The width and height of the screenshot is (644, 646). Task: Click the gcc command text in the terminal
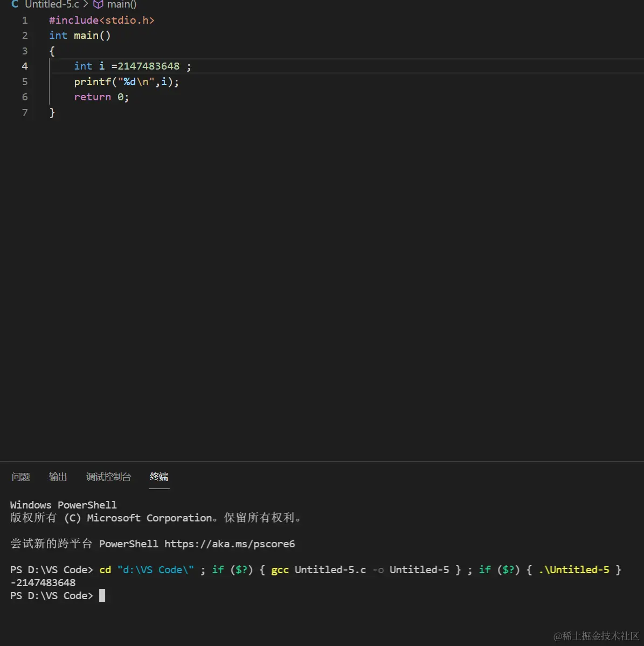280,569
